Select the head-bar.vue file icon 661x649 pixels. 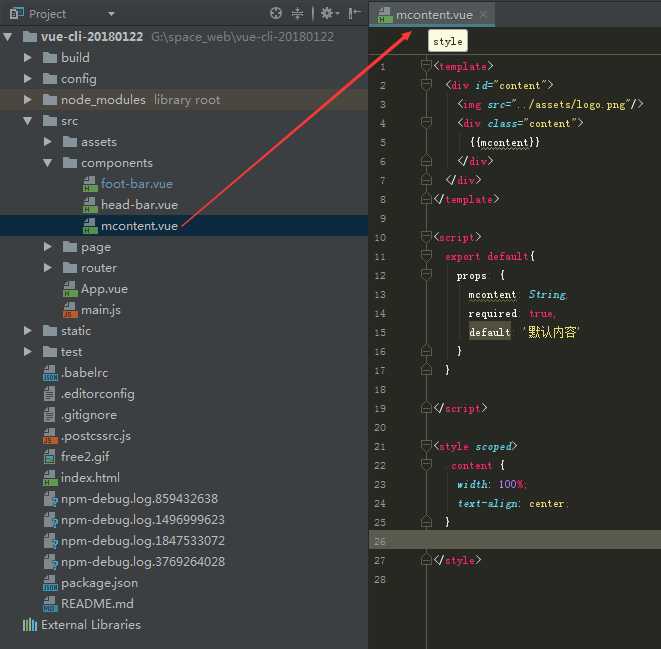click(x=90, y=205)
